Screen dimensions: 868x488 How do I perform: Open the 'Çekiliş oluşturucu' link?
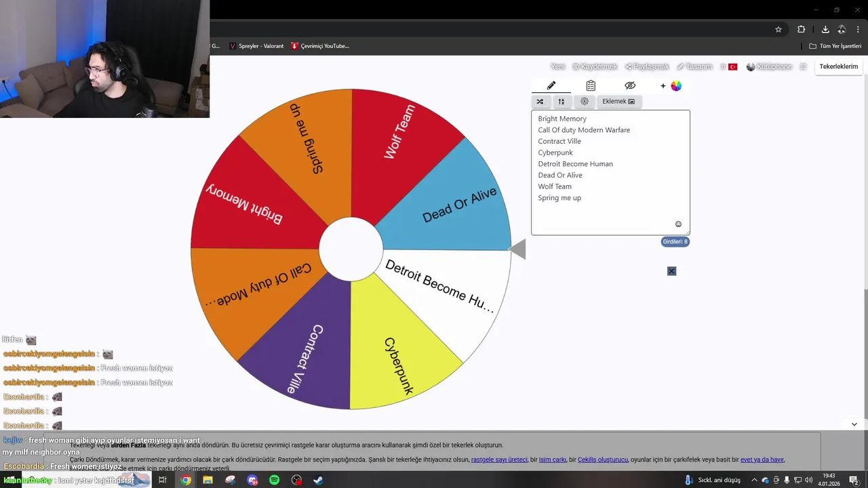click(x=603, y=460)
